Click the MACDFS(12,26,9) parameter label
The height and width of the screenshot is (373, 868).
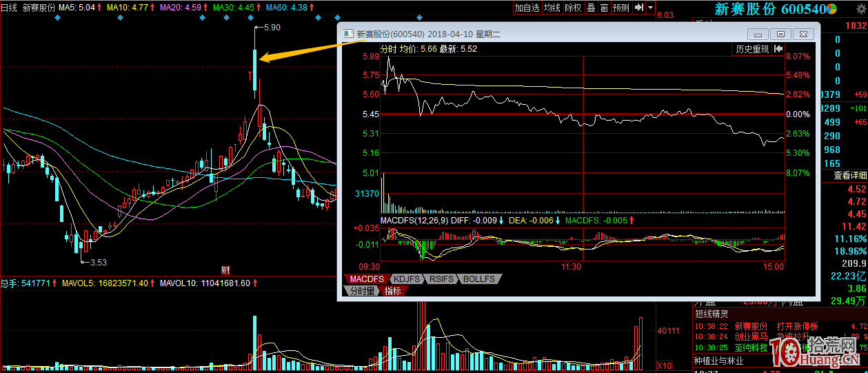415,221
